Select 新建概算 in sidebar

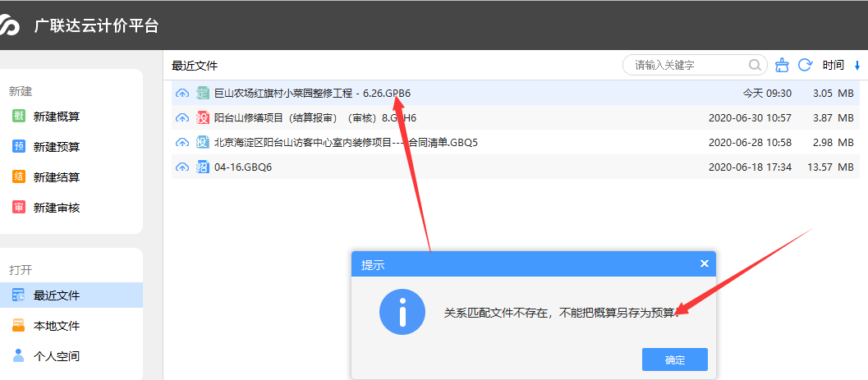pyautogui.click(x=57, y=117)
